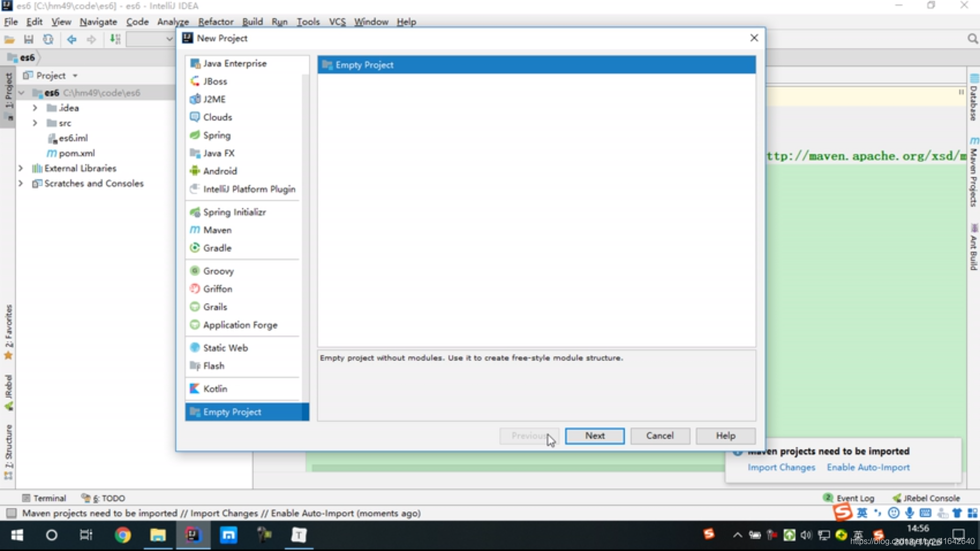Screen dimensions: 980x551
Task: Expand External Libraries node
Action: 20,168
